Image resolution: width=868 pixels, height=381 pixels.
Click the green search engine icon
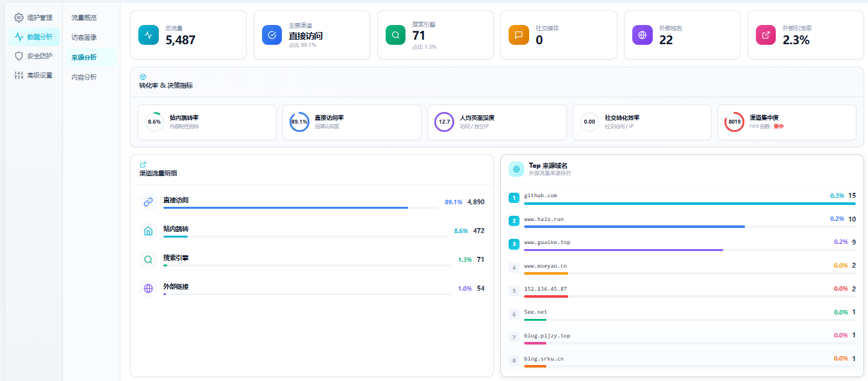(395, 35)
